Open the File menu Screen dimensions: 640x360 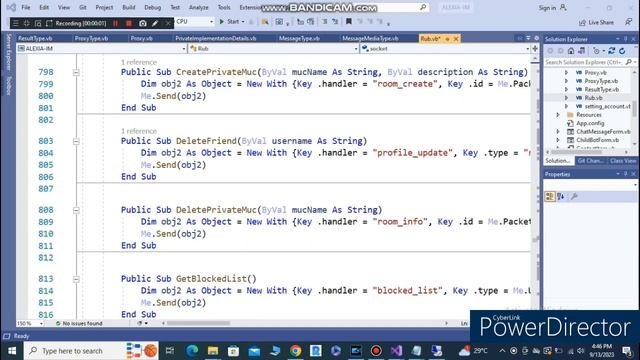(x=26, y=7)
